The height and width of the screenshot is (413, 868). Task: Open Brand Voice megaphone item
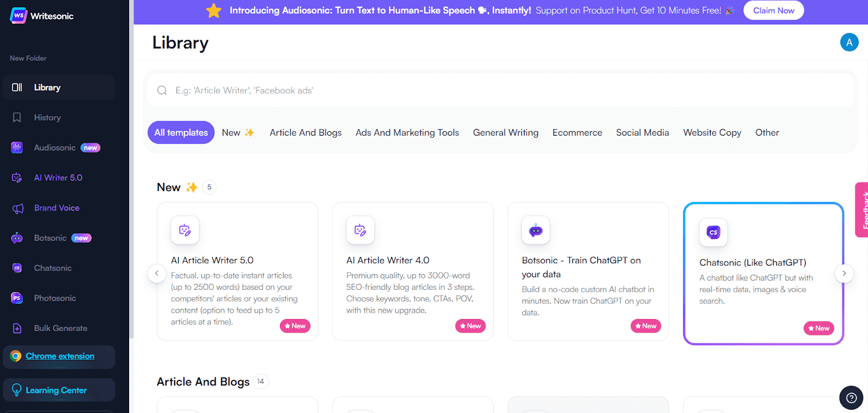click(x=56, y=208)
